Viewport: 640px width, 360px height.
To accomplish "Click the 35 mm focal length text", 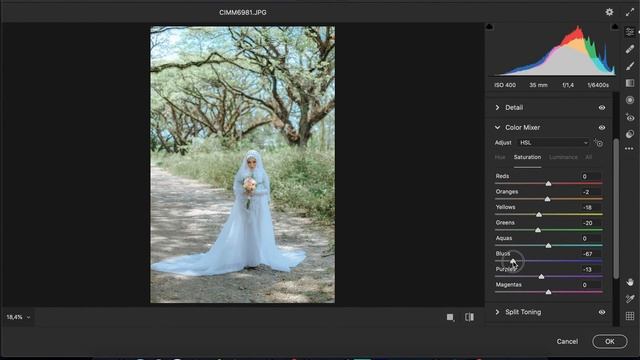I will [538, 85].
